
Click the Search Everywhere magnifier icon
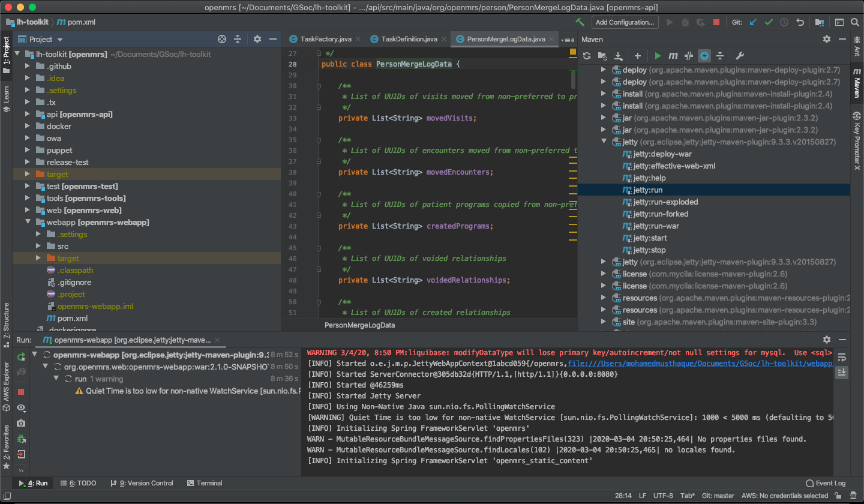[856, 22]
